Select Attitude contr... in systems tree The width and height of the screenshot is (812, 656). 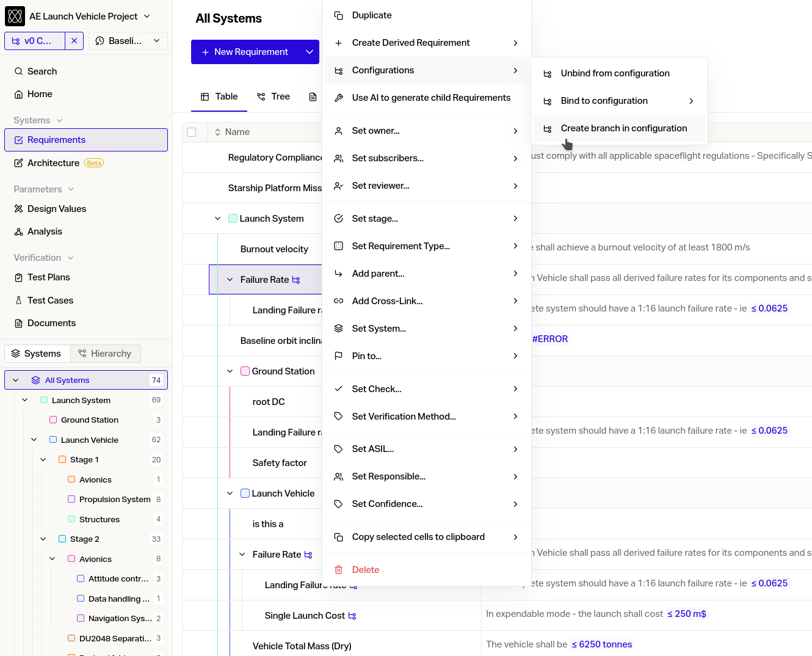[118, 579]
